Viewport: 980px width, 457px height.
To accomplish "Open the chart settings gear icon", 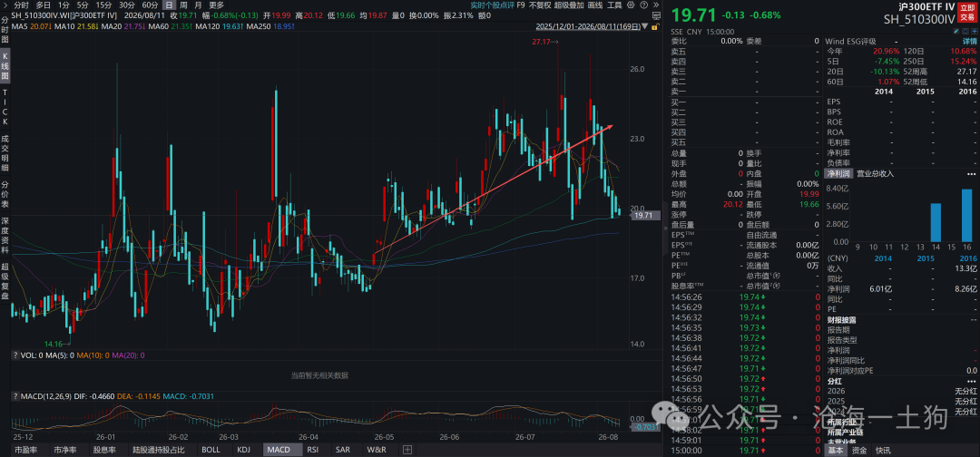I will coord(631,5).
